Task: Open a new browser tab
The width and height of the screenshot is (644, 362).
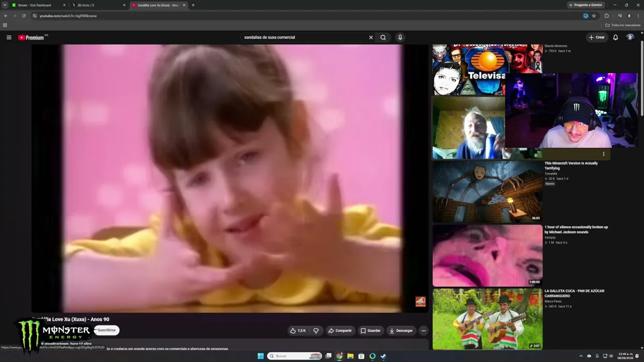Action: (x=193, y=5)
